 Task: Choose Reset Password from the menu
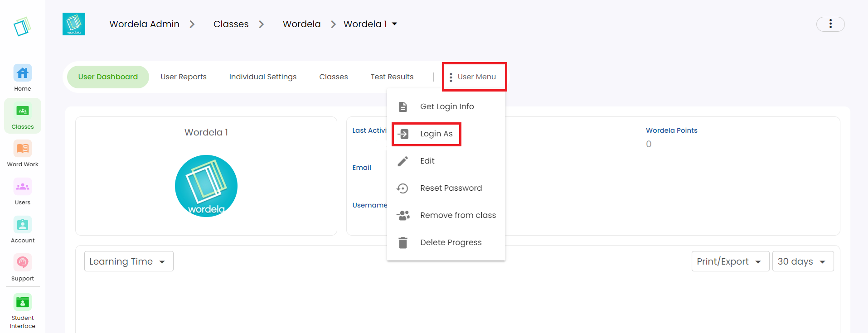446,188
